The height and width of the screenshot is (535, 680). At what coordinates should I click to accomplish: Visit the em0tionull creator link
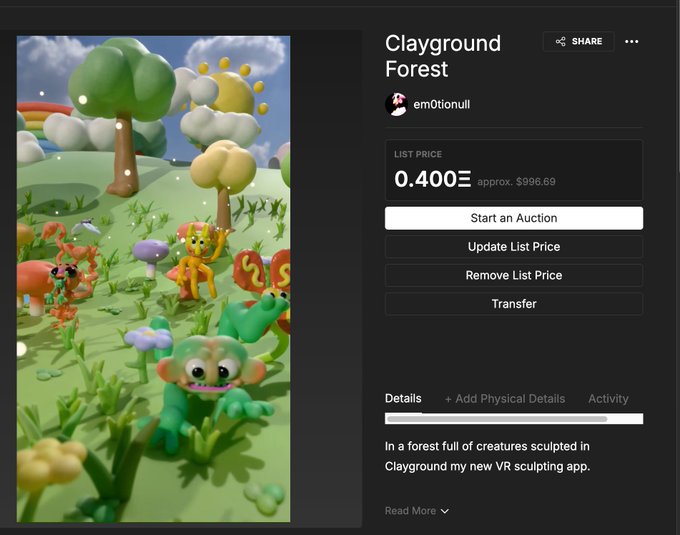441,104
